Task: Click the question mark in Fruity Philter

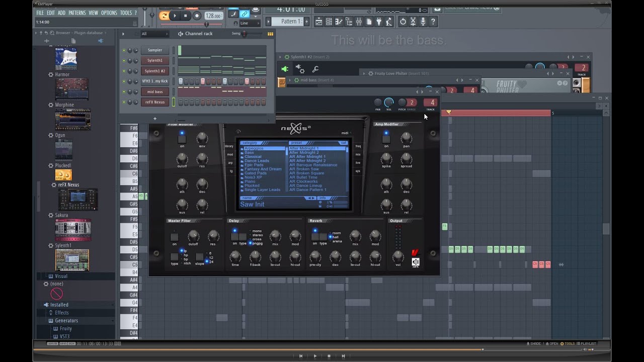Action: click(x=565, y=83)
